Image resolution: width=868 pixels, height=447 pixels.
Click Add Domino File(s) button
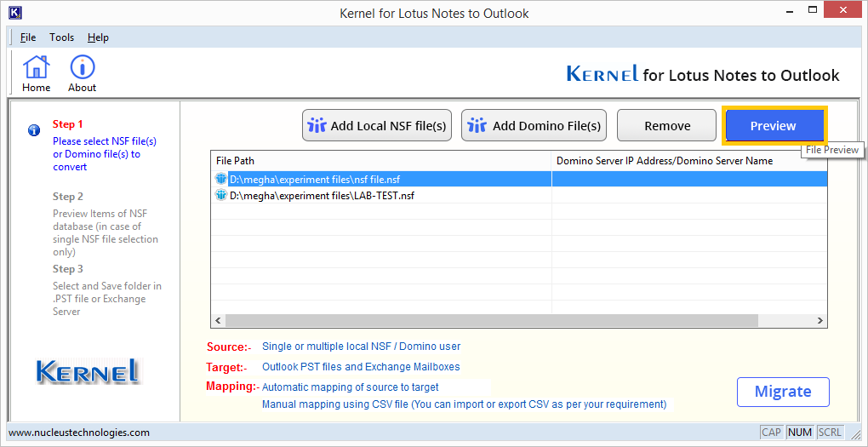pos(534,125)
